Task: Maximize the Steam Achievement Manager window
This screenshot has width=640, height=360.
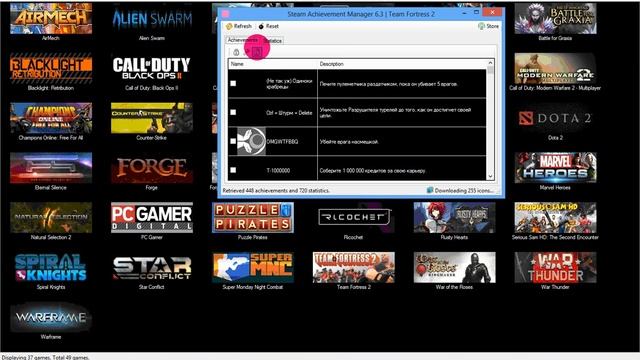Action: click(x=476, y=13)
